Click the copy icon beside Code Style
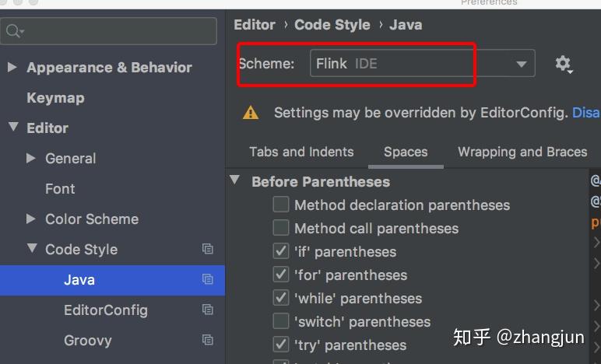 [207, 249]
